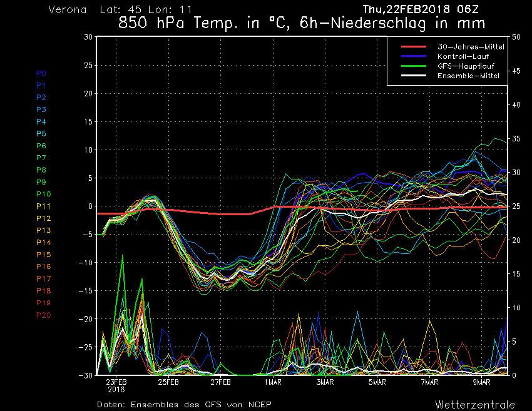Screen dimensions: 532x411
Task: Click the 'P5' ensemble member label
Action: click(x=41, y=134)
